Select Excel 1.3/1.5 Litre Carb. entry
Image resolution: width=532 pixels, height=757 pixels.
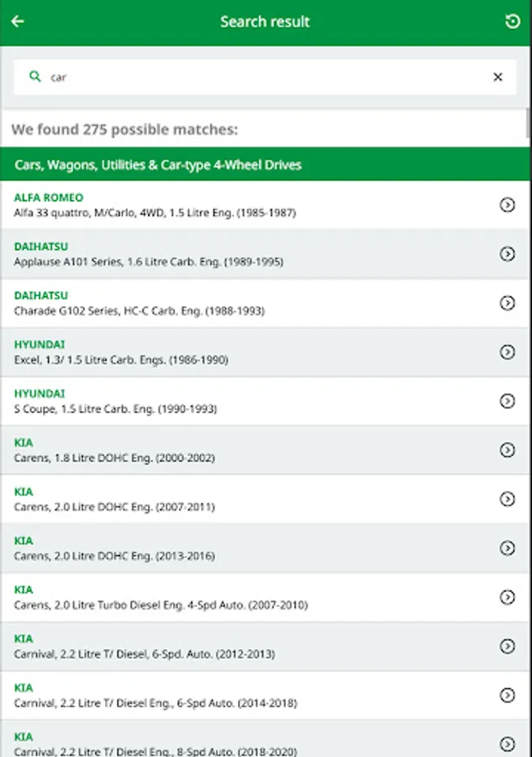click(x=121, y=360)
